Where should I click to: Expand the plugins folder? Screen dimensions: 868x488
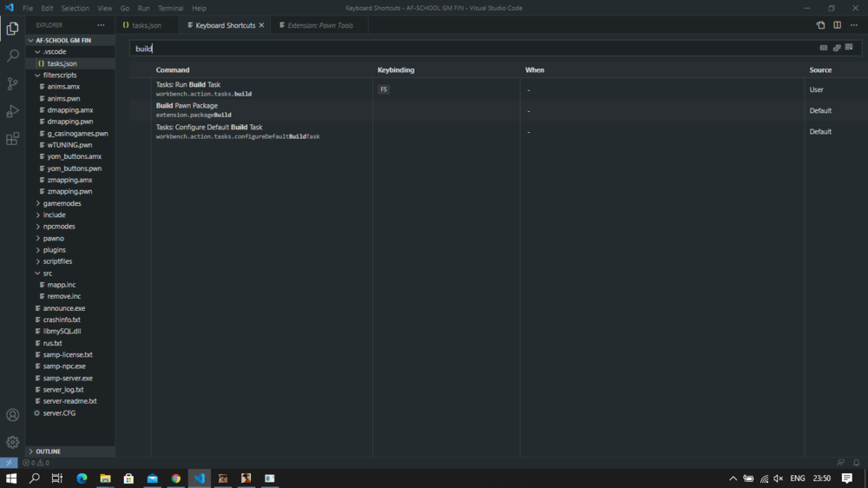70,250
